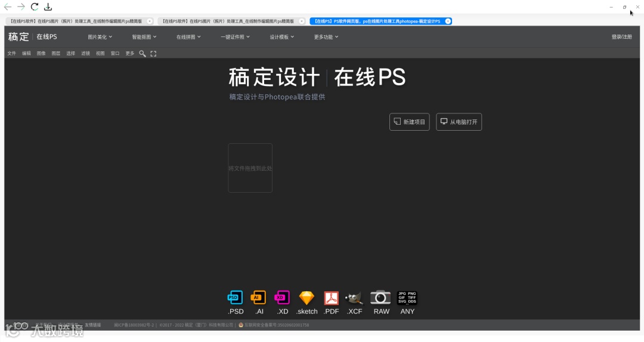
Task: Click the 将文件拖拽到此处 drop box
Action: (250, 168)
